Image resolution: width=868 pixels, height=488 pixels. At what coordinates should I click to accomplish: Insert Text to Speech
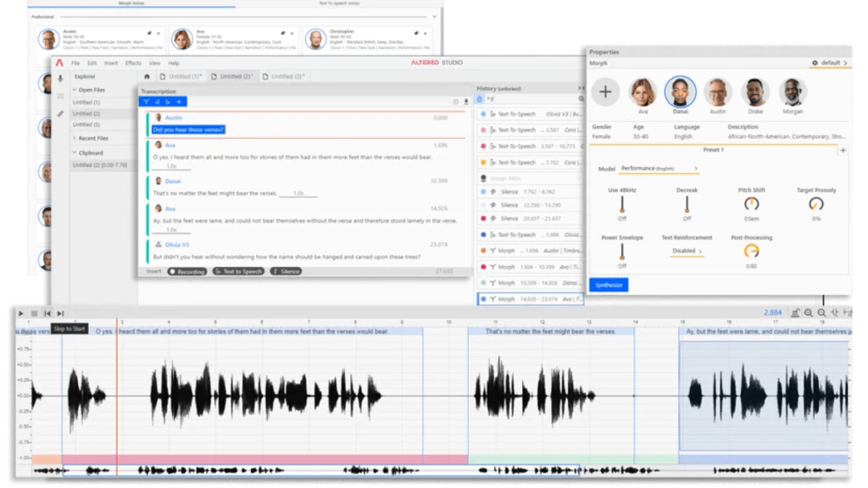click(238, 272)
